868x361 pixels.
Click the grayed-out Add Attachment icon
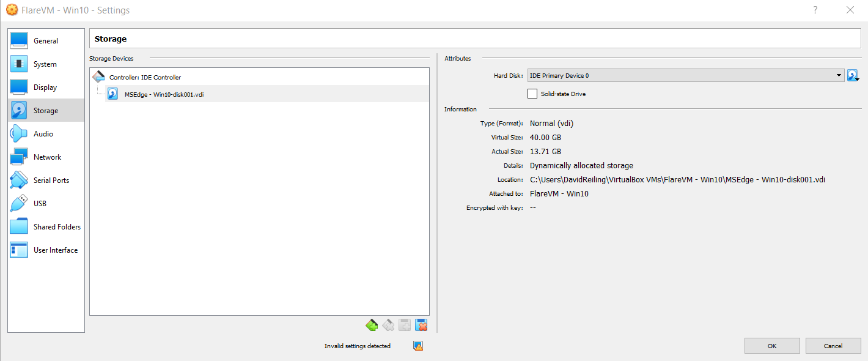coord(404,325)
